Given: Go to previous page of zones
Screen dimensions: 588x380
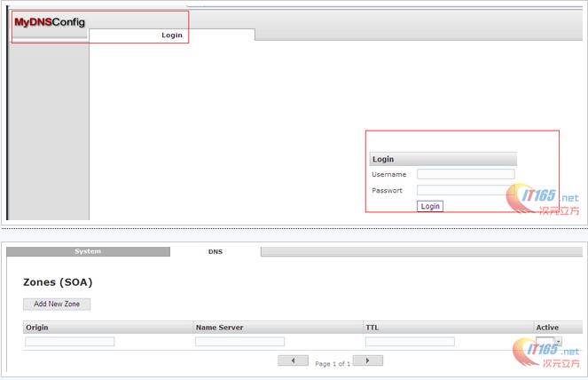Looking at the screenshot, I should [293, 360].
